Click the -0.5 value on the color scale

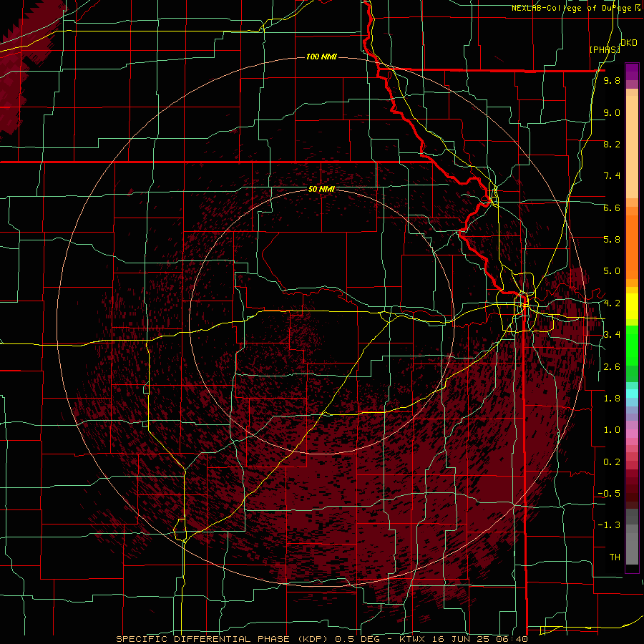609,494
